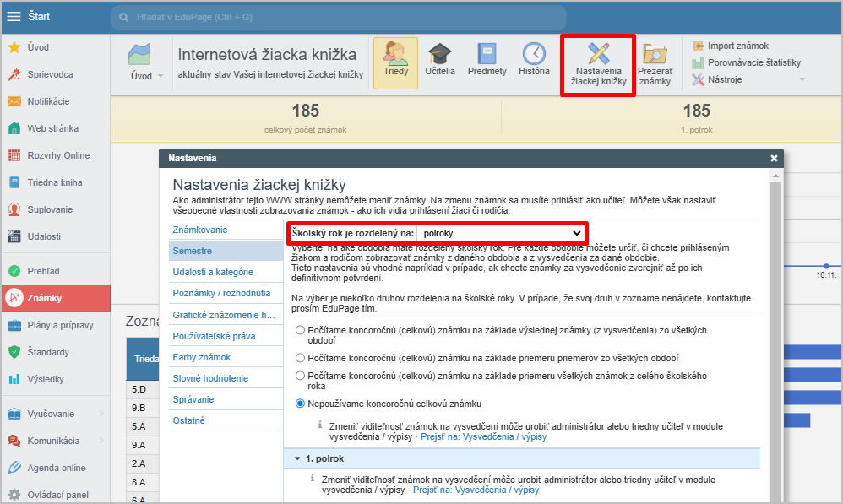Open Známky in the sidebar
The width and height of the screenshot is (843, 504).
[56, 298]
